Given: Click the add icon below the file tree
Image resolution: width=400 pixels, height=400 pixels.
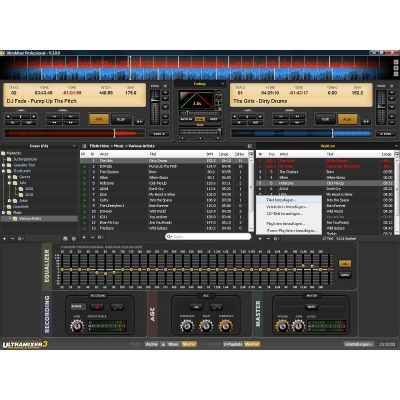Looking at the screenshot, I should (x=4, y=239).
